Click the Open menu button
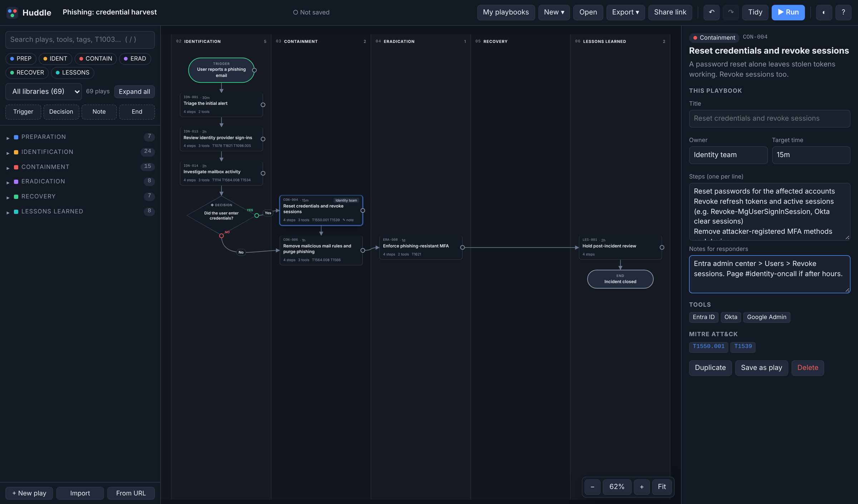This screenshot has height=504, width=858. tap(588, 13)
